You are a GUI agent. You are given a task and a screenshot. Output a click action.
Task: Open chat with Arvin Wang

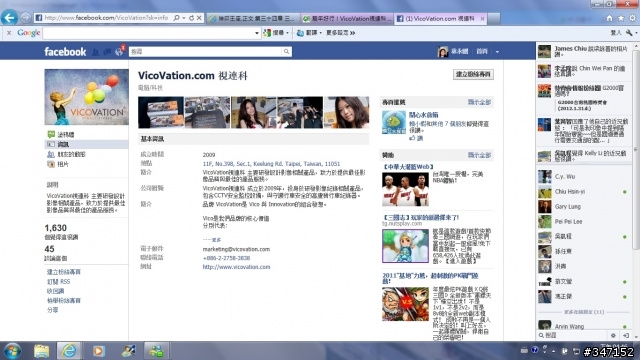point(583,326)
